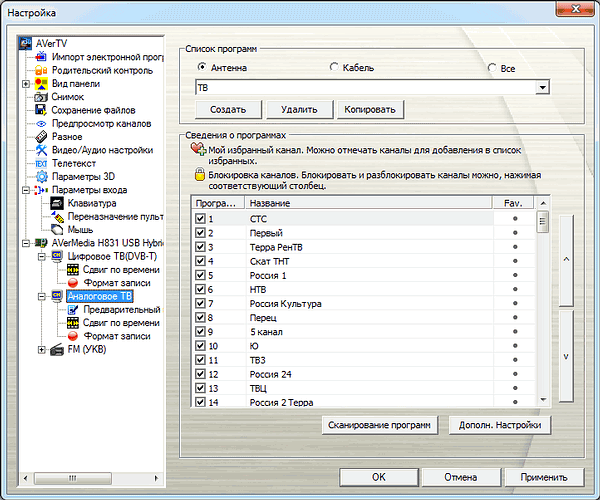Open the ТВ program list dropdown
The height and width of the screenshot is (500, 600).
[542, 88]
